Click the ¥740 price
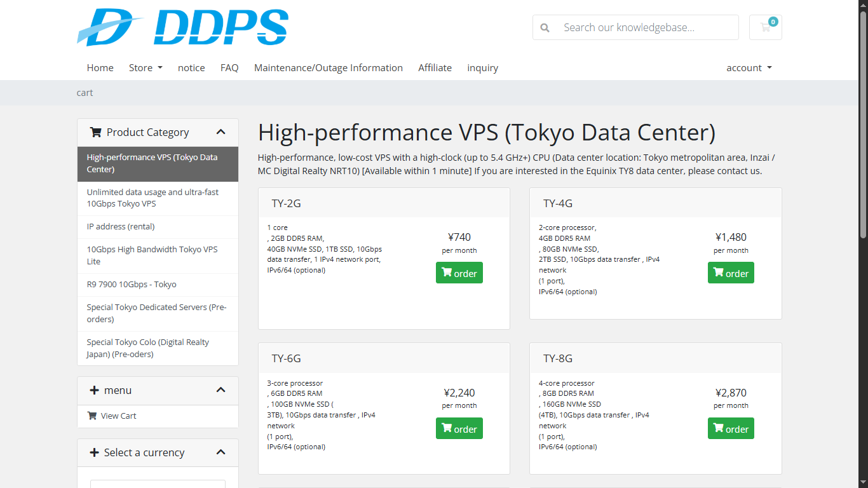Screen dimensions: 868x488 pyautogui.click(x=459, y=238)
